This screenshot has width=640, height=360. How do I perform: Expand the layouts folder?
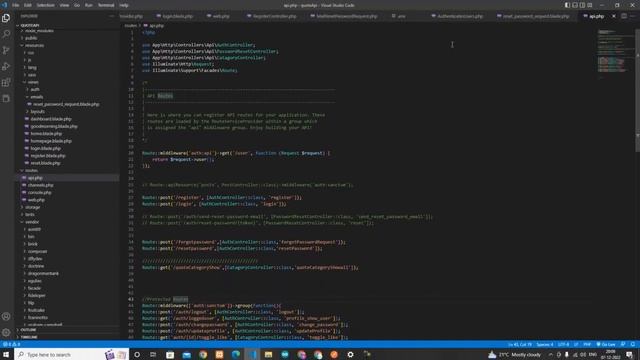37,111
